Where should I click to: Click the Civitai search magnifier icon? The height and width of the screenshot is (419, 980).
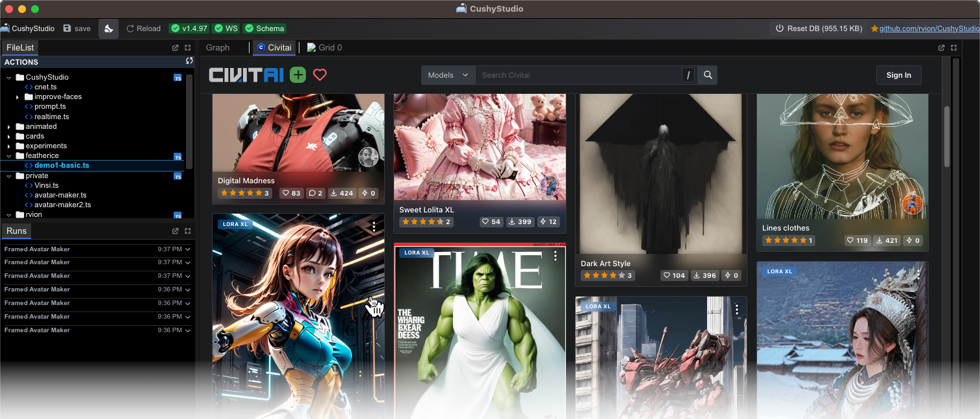pos(708,75)
